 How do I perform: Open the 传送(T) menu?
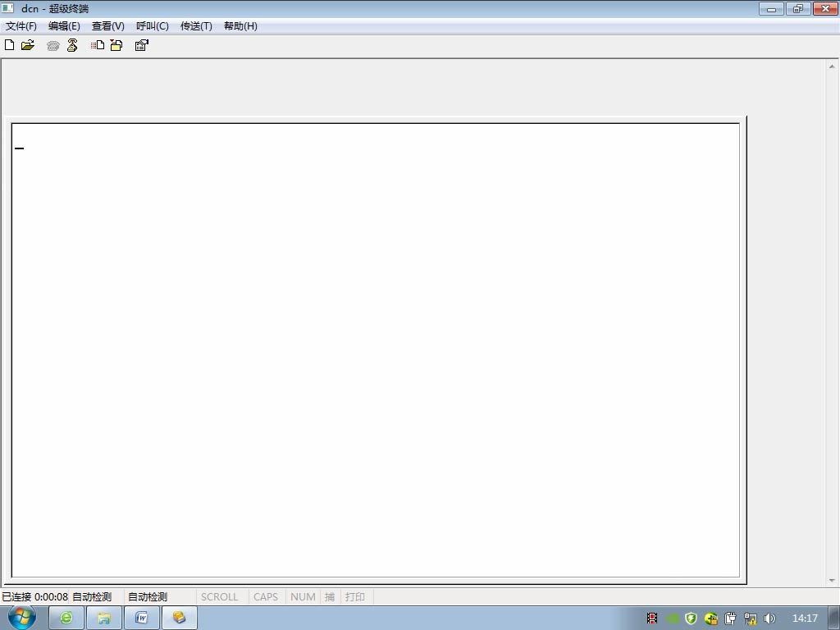coord(196,25)
